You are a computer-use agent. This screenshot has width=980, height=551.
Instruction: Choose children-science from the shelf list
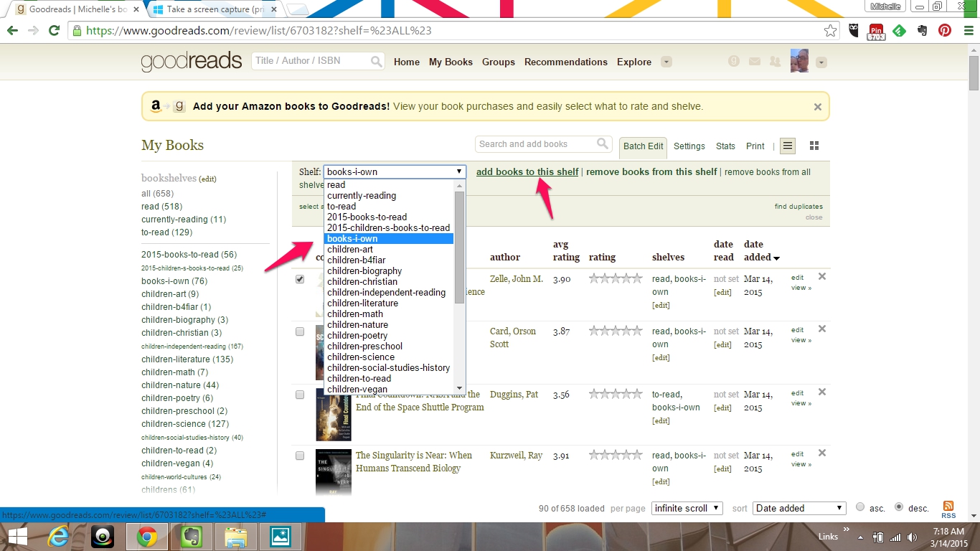pyautogui.click(x=361, y=357)
